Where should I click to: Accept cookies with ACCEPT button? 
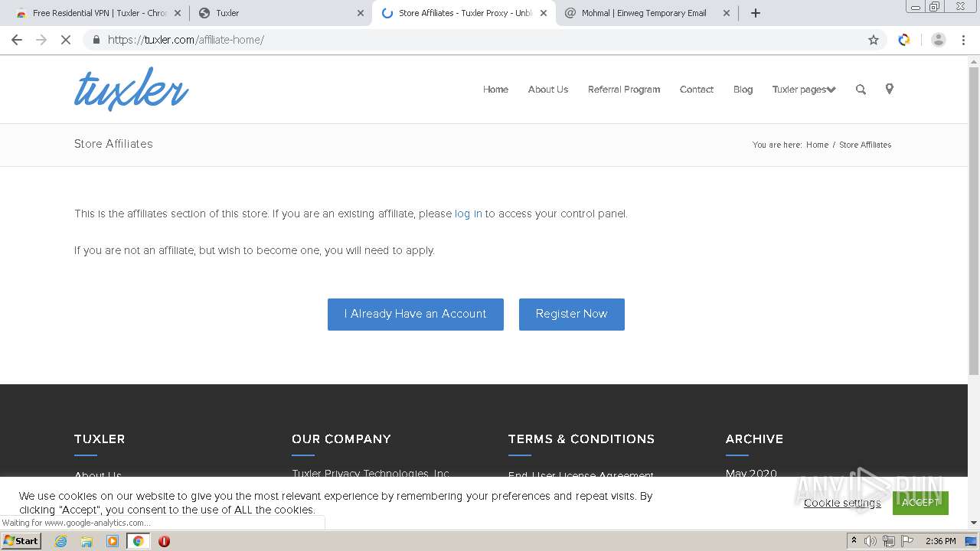pyautogui.click(x=920, y=503)
